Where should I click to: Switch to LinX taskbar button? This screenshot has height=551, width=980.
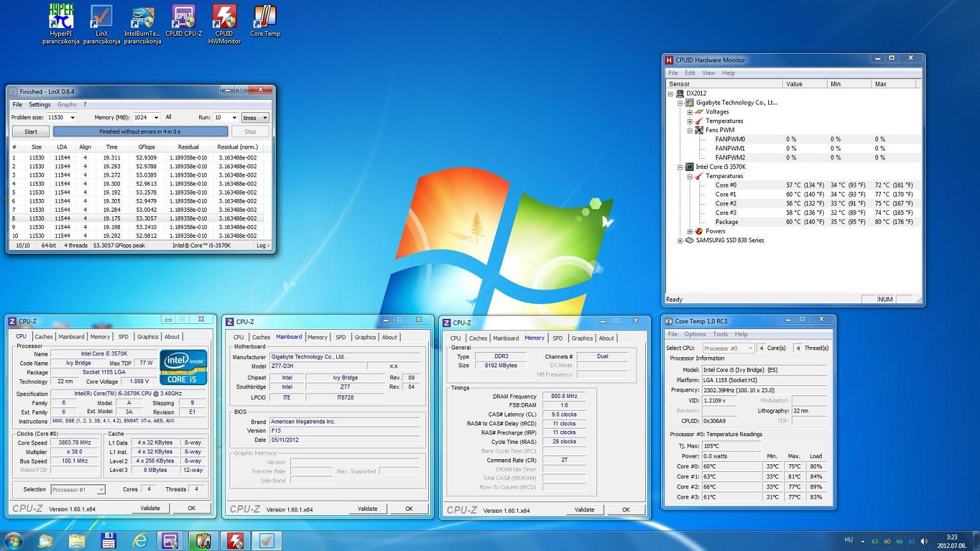point(267,541)
